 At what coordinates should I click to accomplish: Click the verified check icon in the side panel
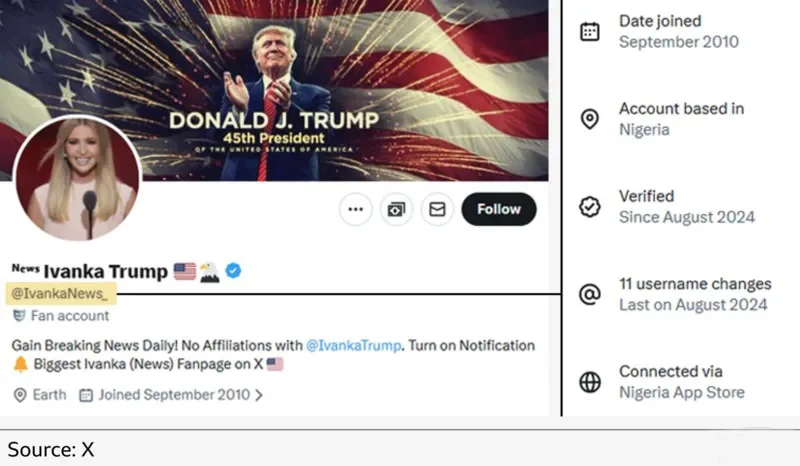(x=590, y=207)
